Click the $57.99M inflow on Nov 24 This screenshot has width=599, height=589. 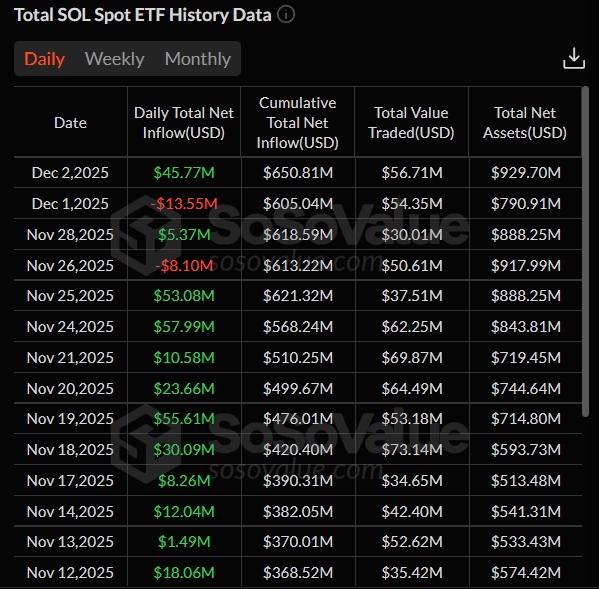click(x=184, y=327)
